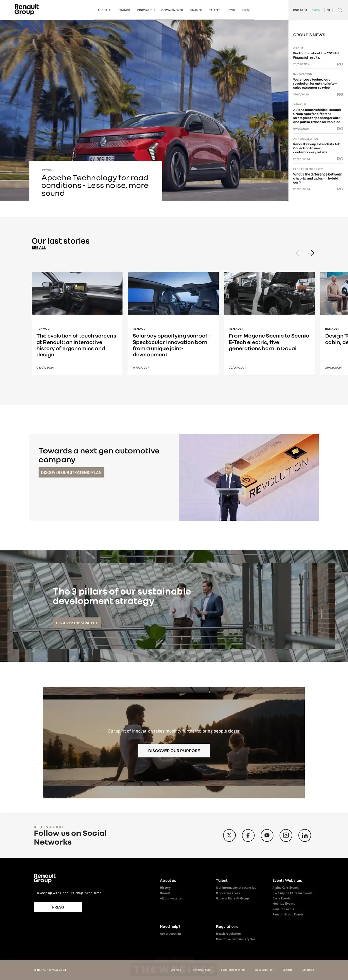Click Discover the Strategy button
This screenshot has width=348, height=980.
pyautogui.click(x=77, y=623)
